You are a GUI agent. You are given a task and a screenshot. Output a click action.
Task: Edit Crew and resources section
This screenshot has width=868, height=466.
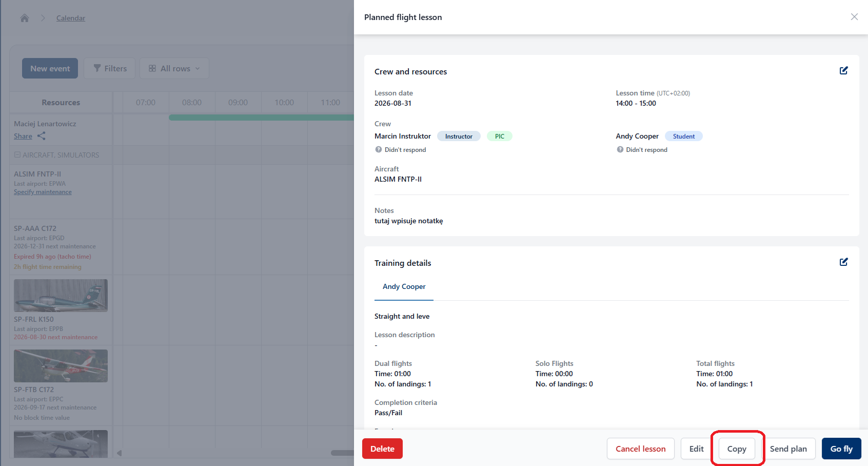click(843, 71)
